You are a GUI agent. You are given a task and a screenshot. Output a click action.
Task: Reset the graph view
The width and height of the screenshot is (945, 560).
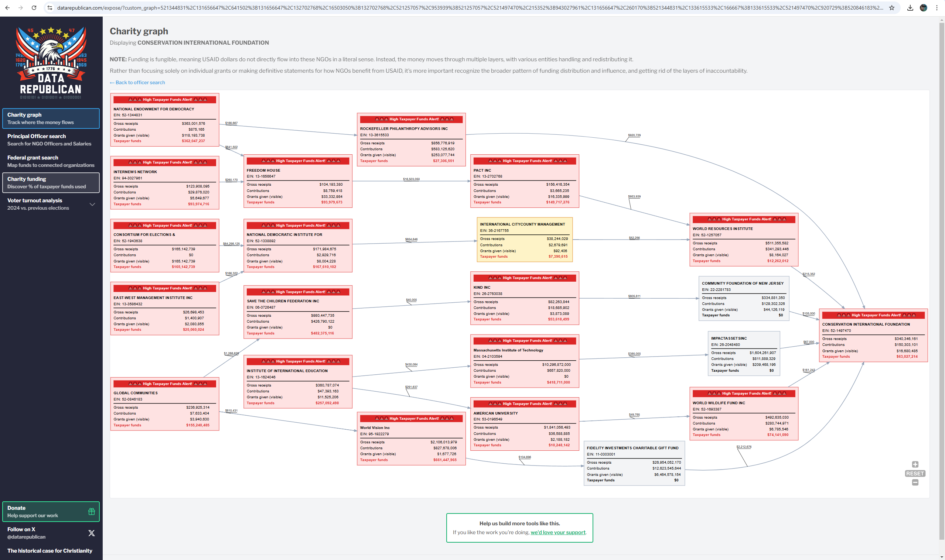pos(915,474)
